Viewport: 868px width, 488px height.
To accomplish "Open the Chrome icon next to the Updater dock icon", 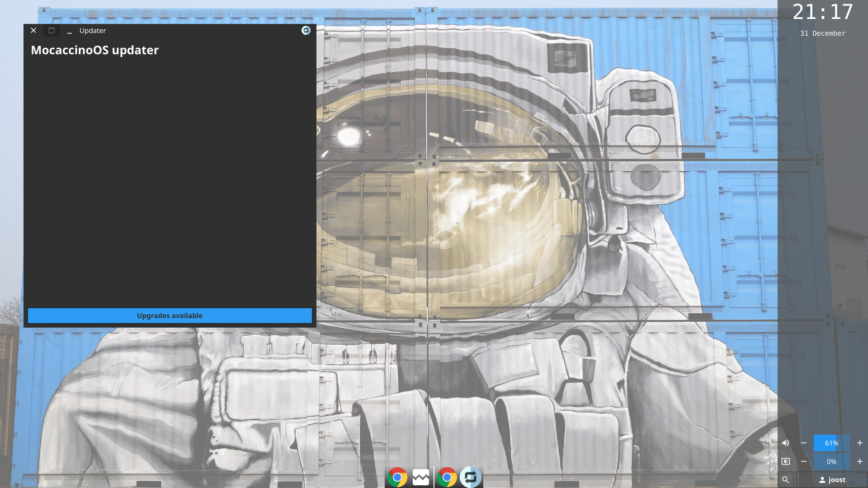I will click(x=447, y=477).
